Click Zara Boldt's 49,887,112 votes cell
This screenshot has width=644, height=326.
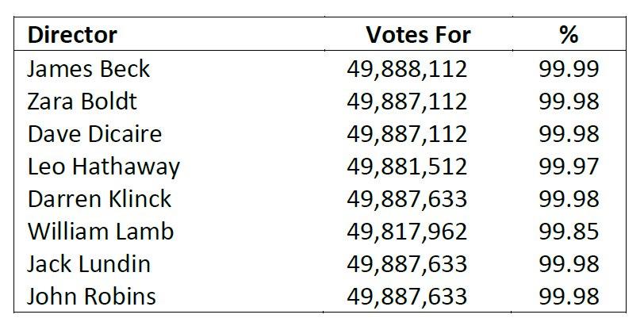(x=407, y=102)
